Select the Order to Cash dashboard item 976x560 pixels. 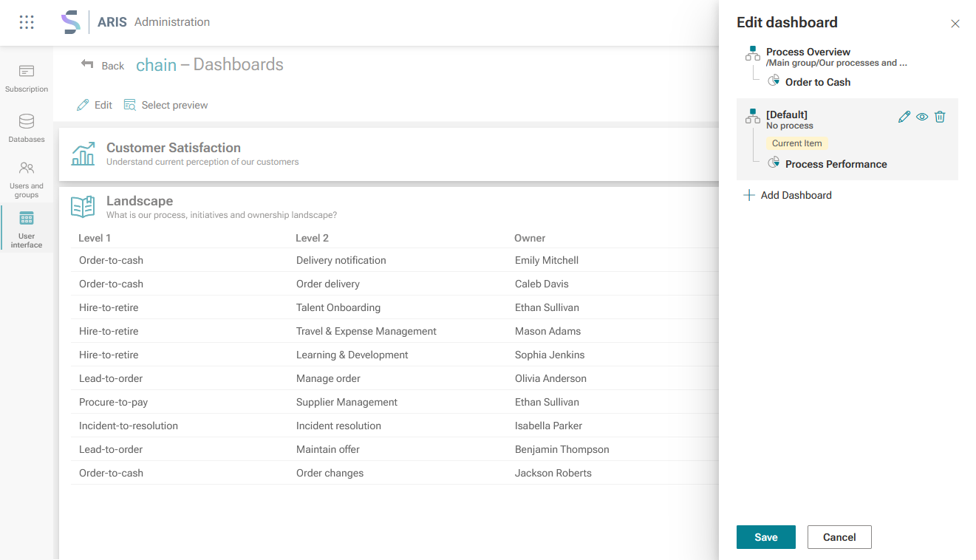tap(818, 82)
